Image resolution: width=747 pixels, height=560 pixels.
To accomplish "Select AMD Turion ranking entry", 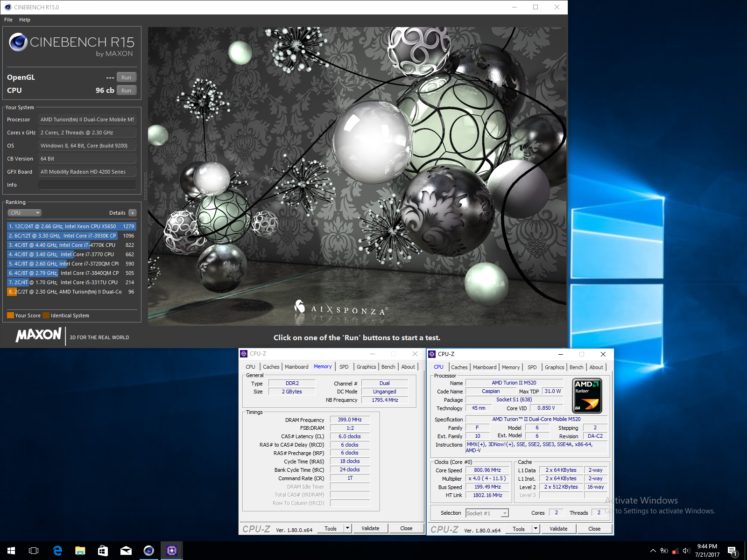I will tap(71, 292).
